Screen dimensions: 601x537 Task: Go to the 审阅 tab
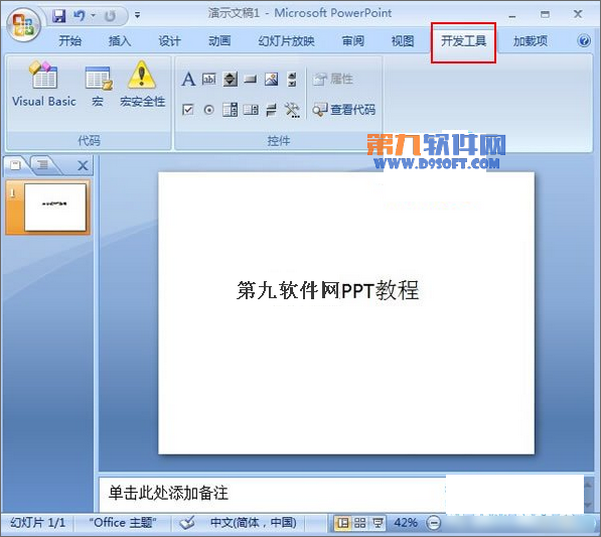[x=353, y=41]
